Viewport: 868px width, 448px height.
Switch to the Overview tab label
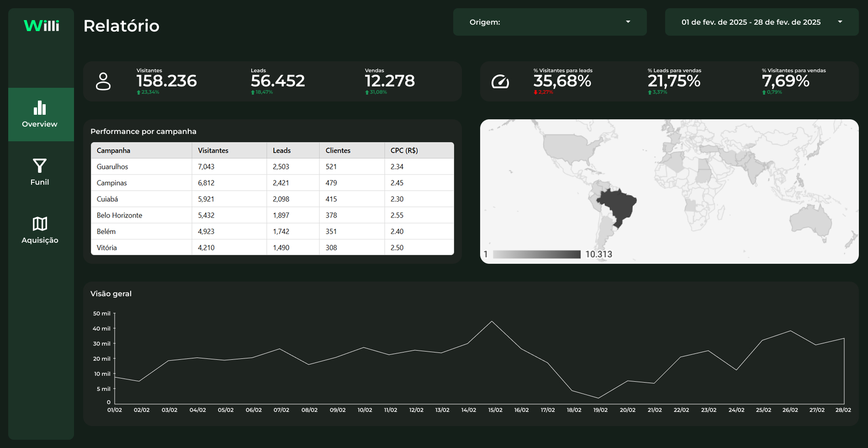(x=40, y=124)
